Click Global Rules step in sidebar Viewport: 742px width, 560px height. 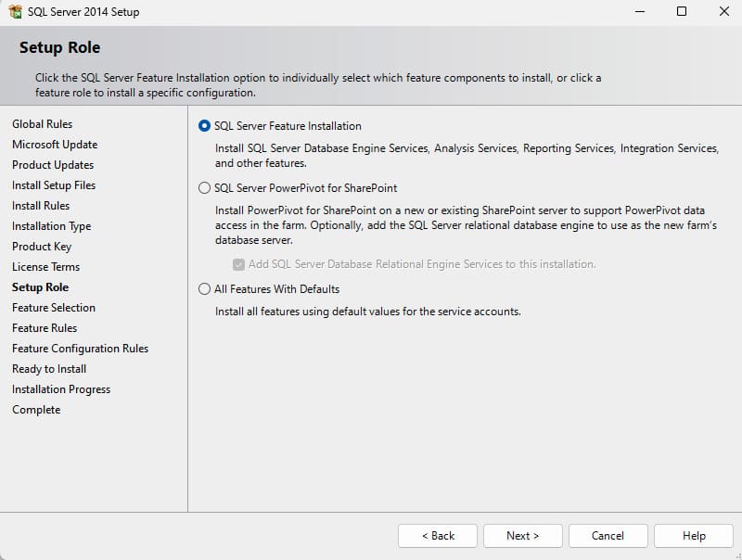tap(42, 124)
